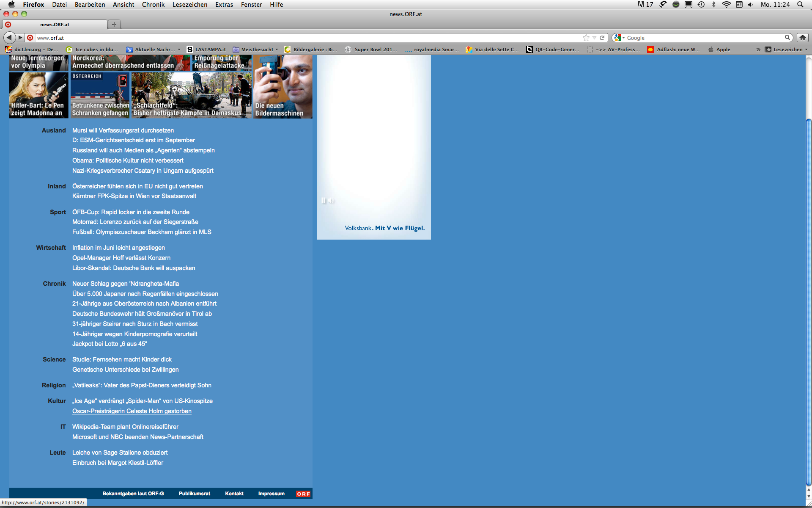The height and width of the screenshot is (508, 812).
Task: Open the Via delle Sette C... bookmark
Action: 492,50
